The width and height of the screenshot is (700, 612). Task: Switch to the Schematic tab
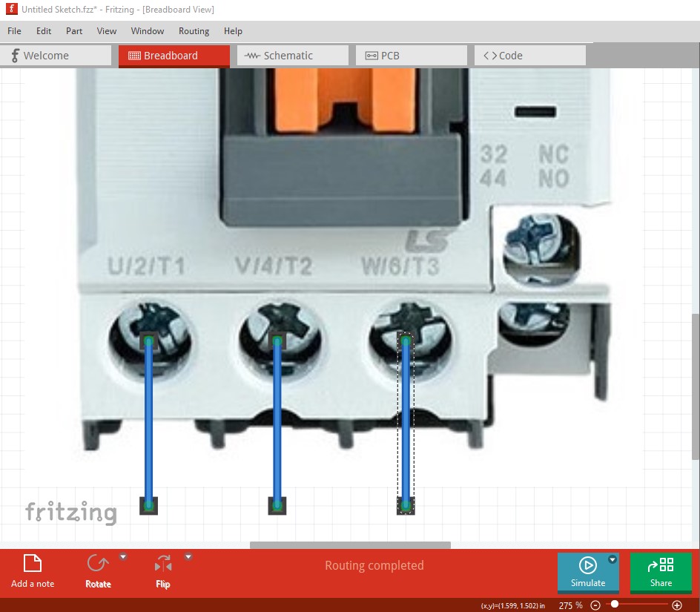tap(292, 56)
